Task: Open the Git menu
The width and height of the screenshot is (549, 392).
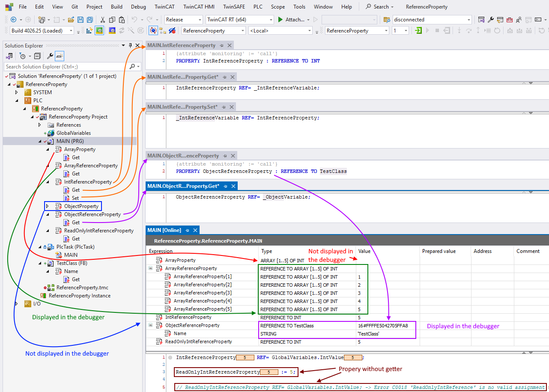Action: pos(75,7)
